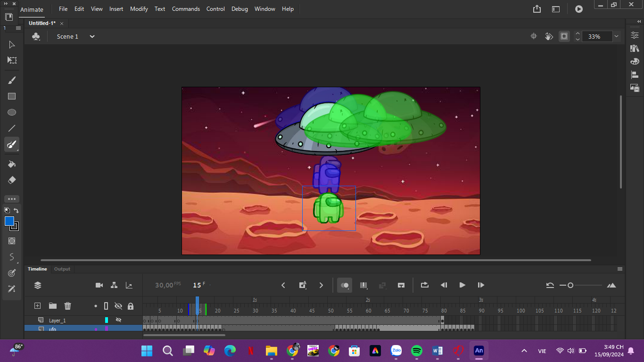Click the swap stroke and fill colors icon
The height and width of the screenshot is (362, 644).
pos(16,211)
